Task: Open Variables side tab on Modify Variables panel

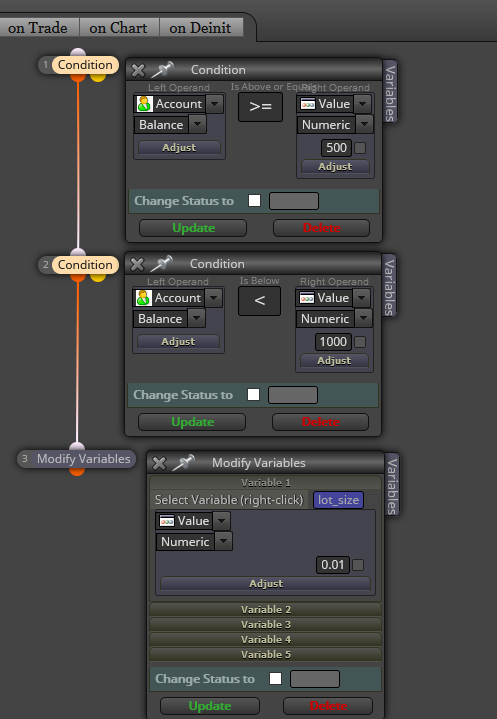Action: (392, 485)
